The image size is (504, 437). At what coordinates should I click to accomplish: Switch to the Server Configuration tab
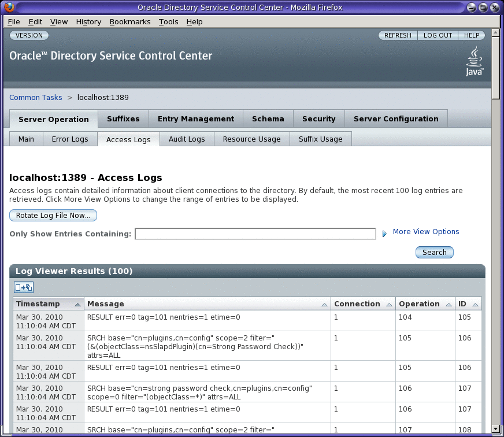[396, 118]
